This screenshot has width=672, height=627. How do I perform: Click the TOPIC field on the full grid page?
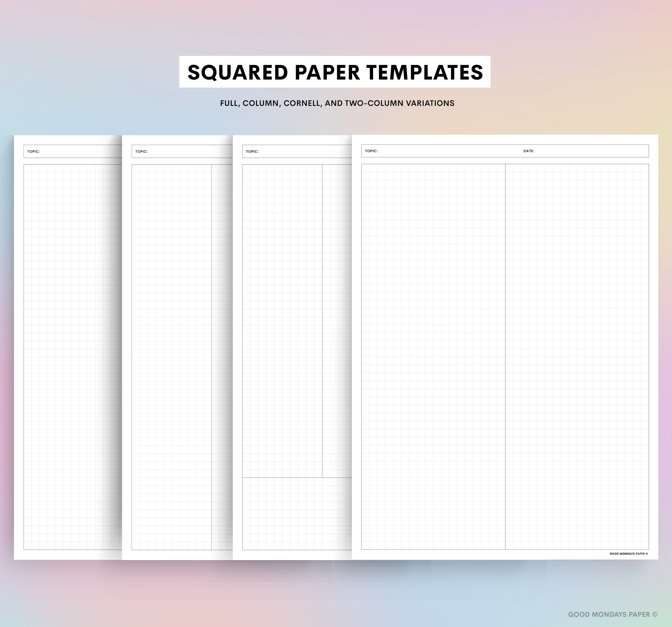pyautogui.click(x=73, y=151)
